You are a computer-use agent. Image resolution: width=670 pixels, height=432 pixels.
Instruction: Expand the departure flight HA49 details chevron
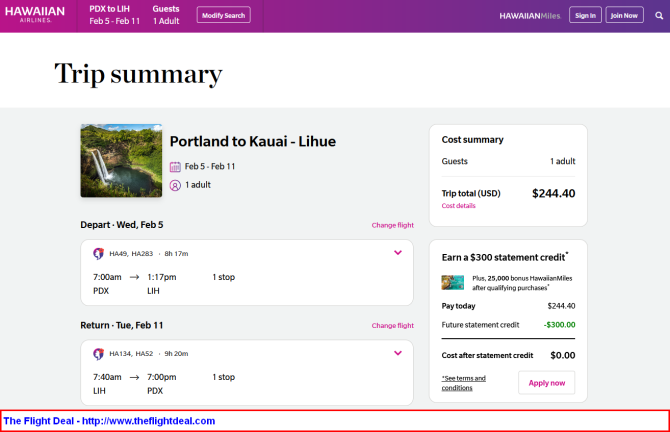point(398,253)
